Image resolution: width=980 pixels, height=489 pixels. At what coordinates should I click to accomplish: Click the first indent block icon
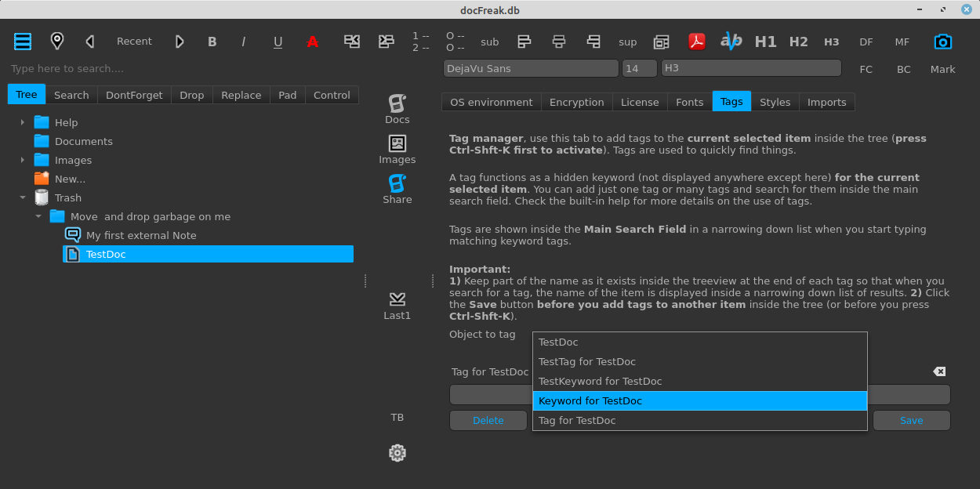(x=352, y=42)
